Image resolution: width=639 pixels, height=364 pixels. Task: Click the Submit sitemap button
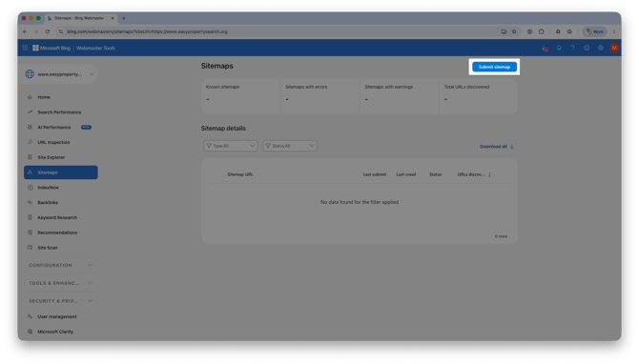coord(494,67)
